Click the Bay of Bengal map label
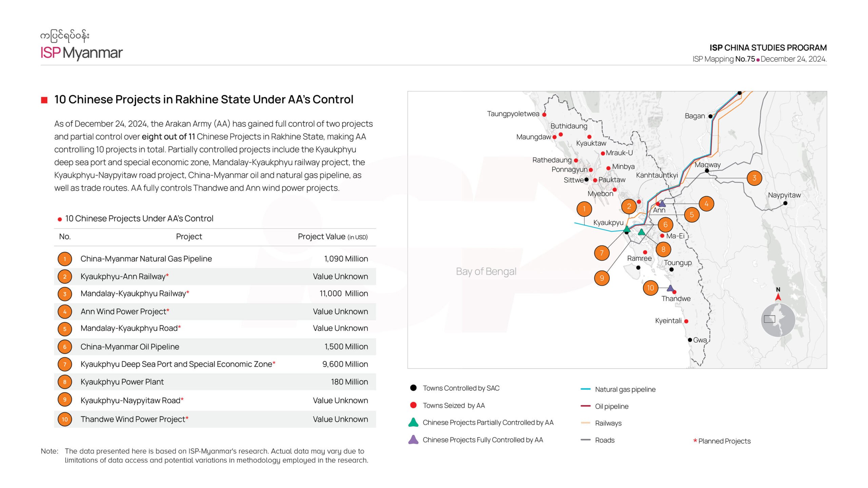Viewport: 868px width, 488px height. point(486,271)
